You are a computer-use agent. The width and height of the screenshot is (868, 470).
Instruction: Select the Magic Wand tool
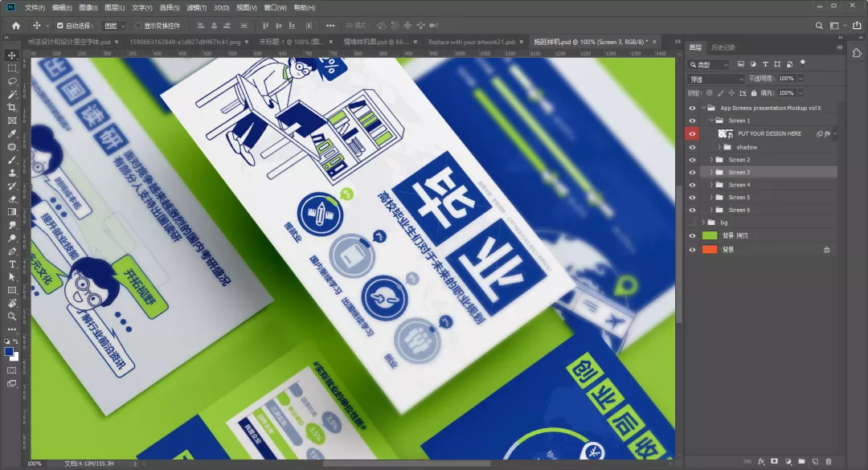click(x=11, y=95)
